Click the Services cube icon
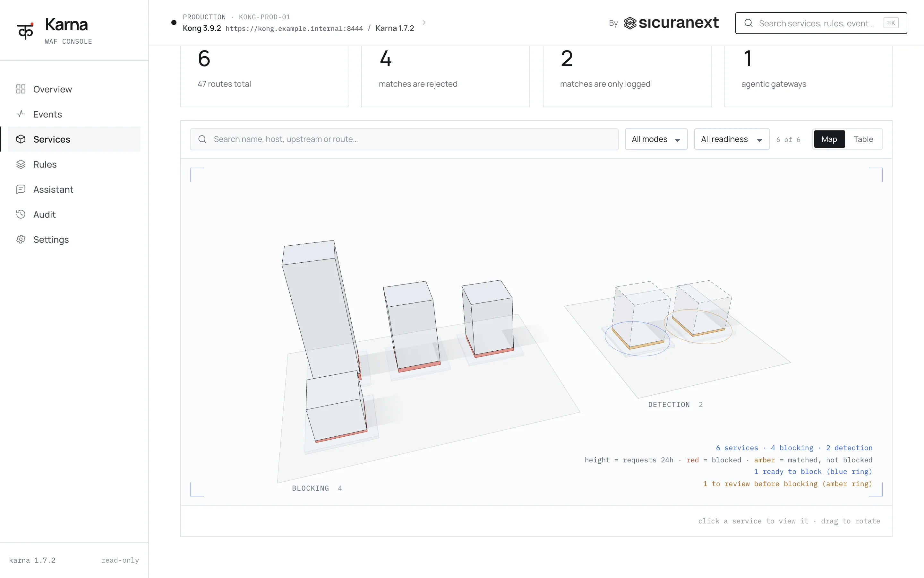 pos(21,139)
